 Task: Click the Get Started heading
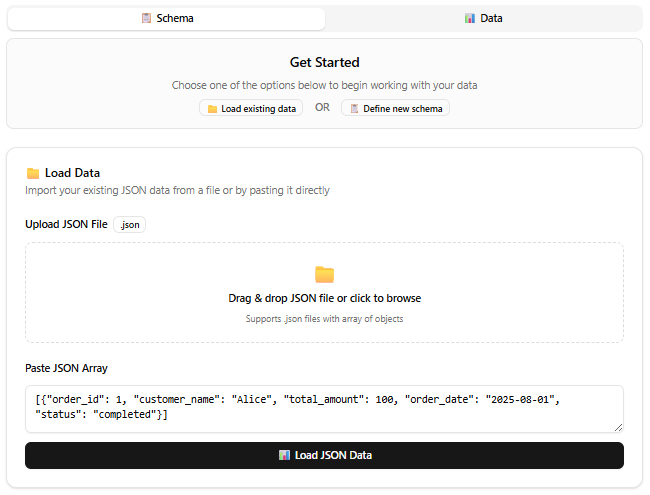click(324, 62)
